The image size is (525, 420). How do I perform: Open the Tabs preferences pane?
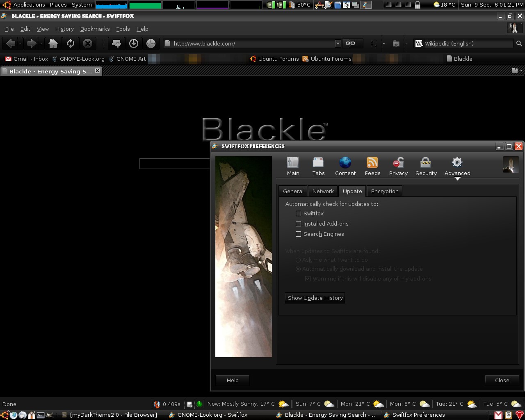[x=318, y=167]
